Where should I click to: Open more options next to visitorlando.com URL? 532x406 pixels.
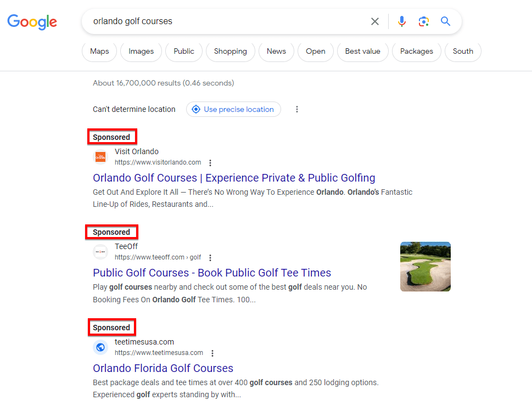pos(210,163)
